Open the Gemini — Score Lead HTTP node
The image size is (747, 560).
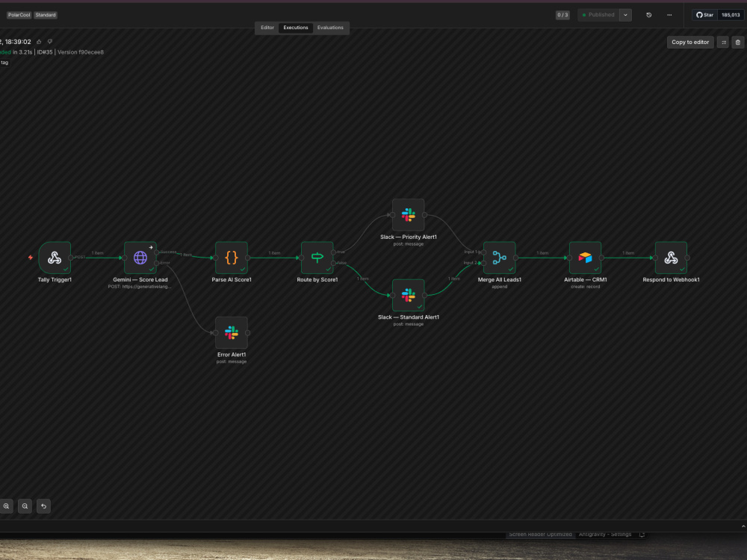[140, 258]
